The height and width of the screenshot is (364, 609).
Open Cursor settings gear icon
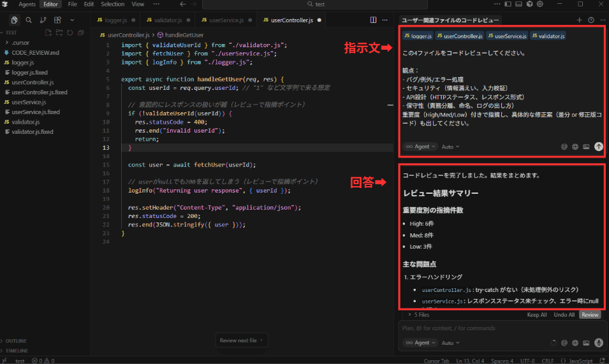pyautogui.click(x=539, y=4)
